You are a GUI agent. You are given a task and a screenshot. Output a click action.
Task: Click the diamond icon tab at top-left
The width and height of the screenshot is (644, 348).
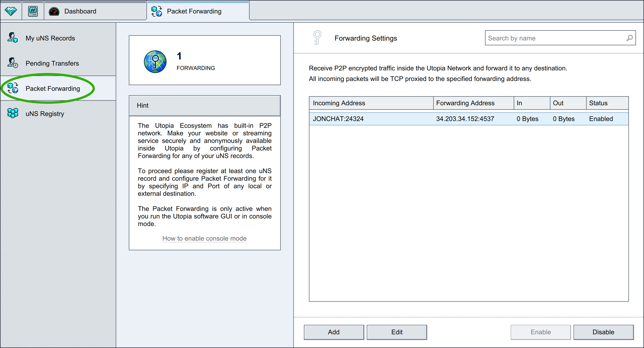pos(11,11)
